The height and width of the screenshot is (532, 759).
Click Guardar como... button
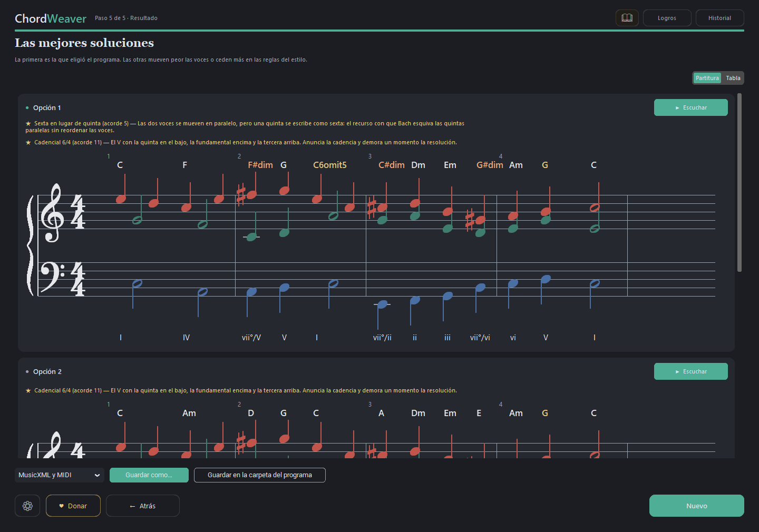click(x=149, y=475)
